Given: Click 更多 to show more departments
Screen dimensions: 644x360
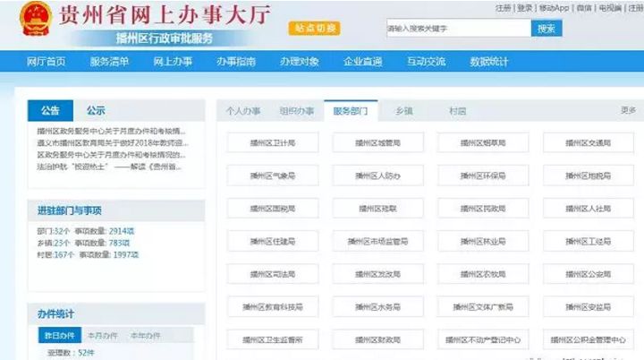Looking at the screenshot, I should click(628, 110).
